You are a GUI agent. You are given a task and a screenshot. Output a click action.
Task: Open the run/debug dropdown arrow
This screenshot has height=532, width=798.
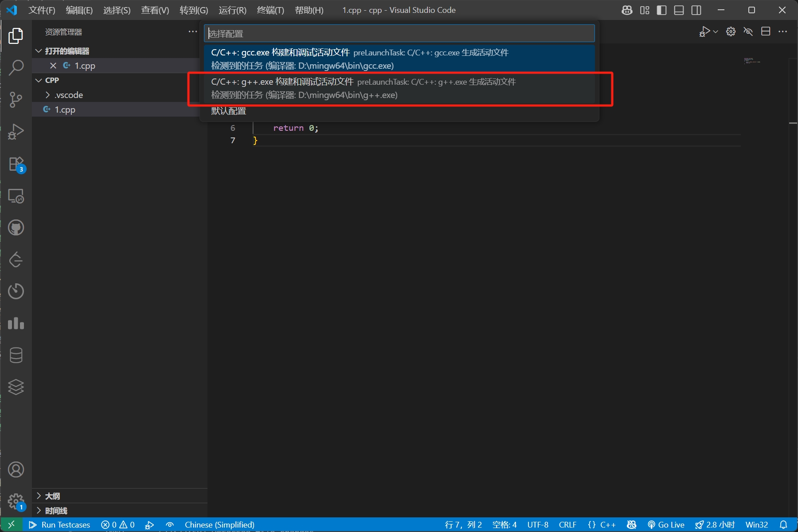tap(716, 31)
